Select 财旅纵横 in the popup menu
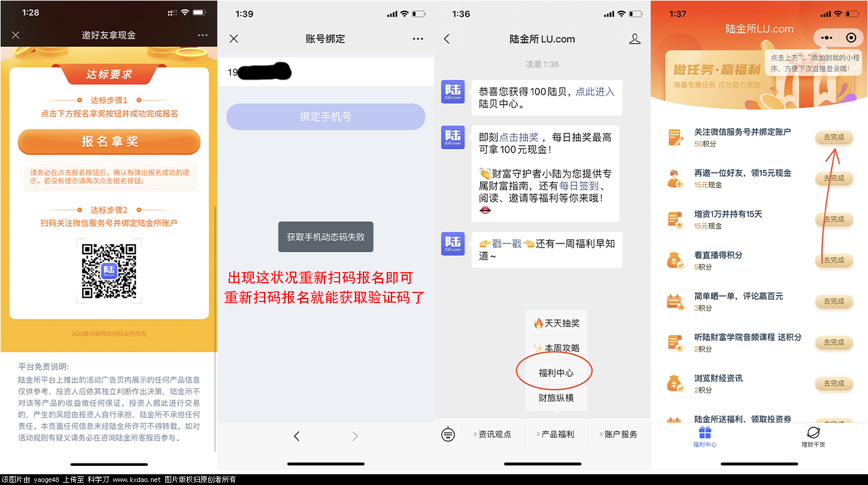This screenshot has height=485, width=868. (x=556, y=398)
